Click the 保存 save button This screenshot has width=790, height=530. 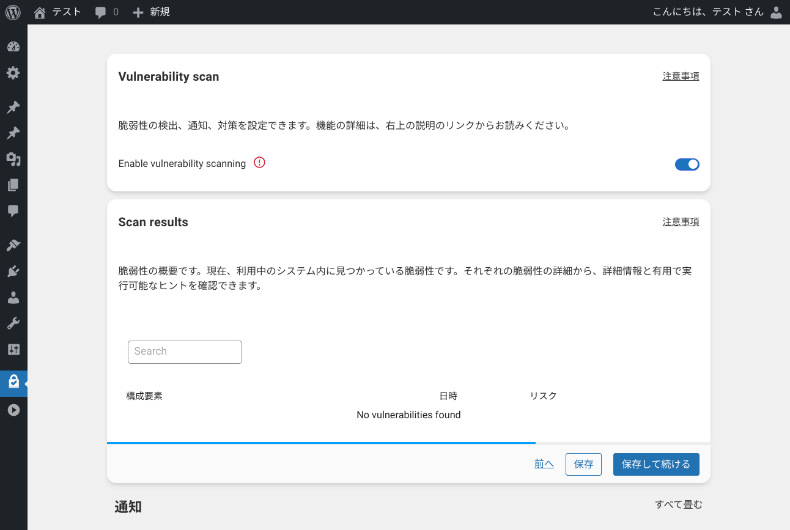tap(583, 464)
